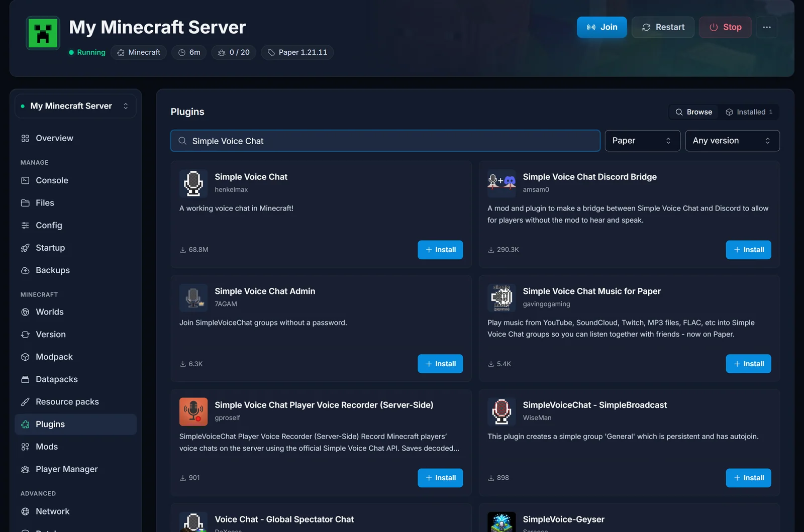Restart the server
804x532 pixels.
[x=663, y=27]
